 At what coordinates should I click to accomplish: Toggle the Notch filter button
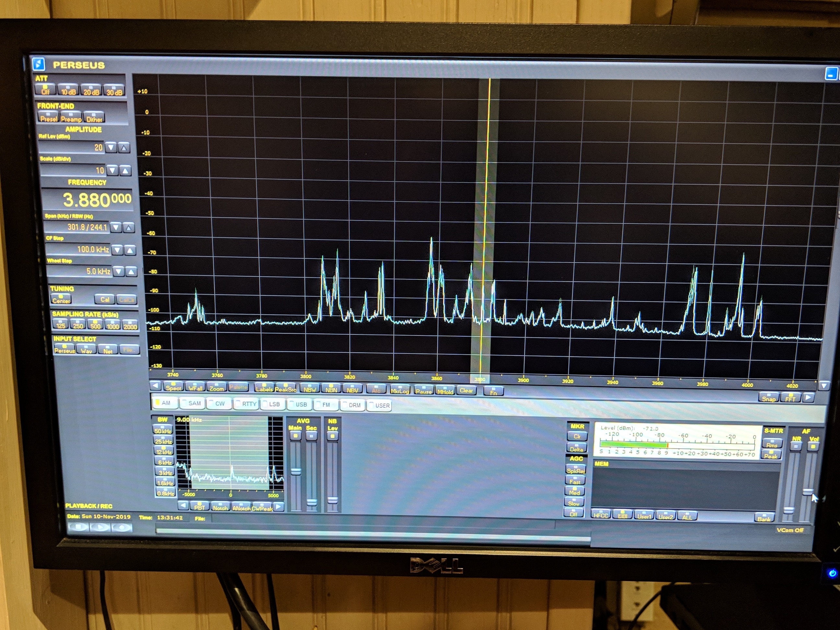pyautogui.click(x=220, y=507)
